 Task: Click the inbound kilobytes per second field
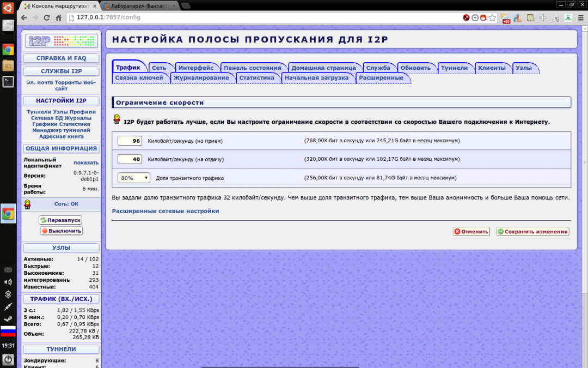click(130, 141)
